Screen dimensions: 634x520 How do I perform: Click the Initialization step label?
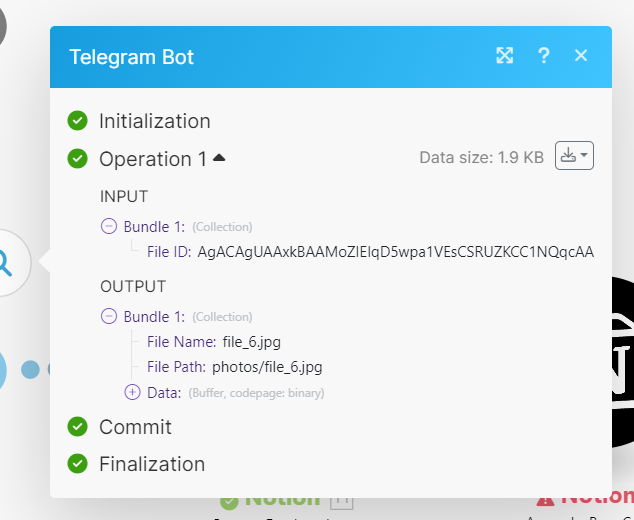[154, 121]
